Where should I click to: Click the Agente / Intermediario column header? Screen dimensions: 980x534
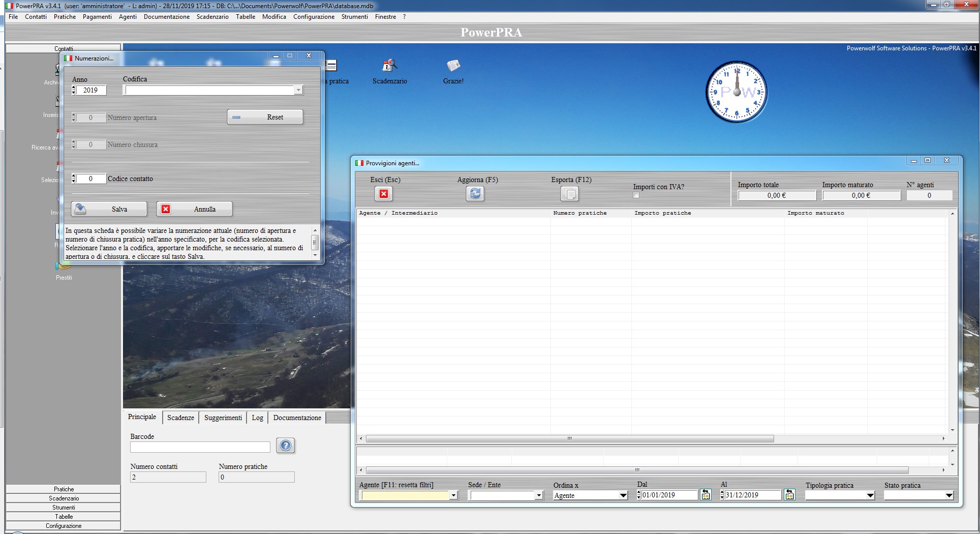point(454,213)
